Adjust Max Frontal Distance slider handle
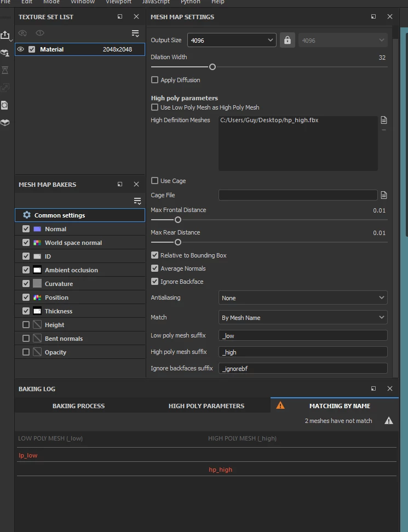Image resolution: width=408 pixels, height=532 pixels. (178, 220)
